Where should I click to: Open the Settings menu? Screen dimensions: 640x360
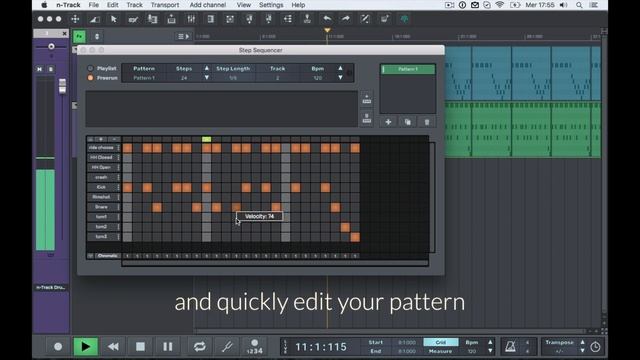pyautogui.click(x=271, y=5)
